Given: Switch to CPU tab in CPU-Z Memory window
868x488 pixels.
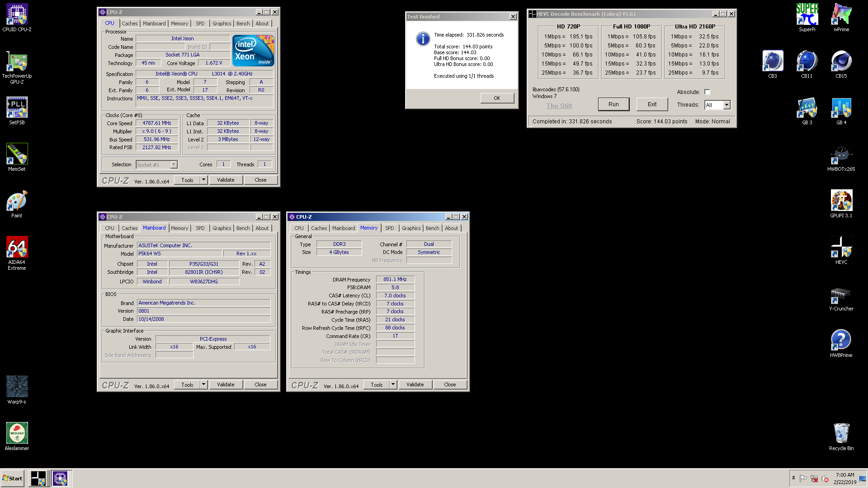Looking at the screenshot, I should click(299, 228).
